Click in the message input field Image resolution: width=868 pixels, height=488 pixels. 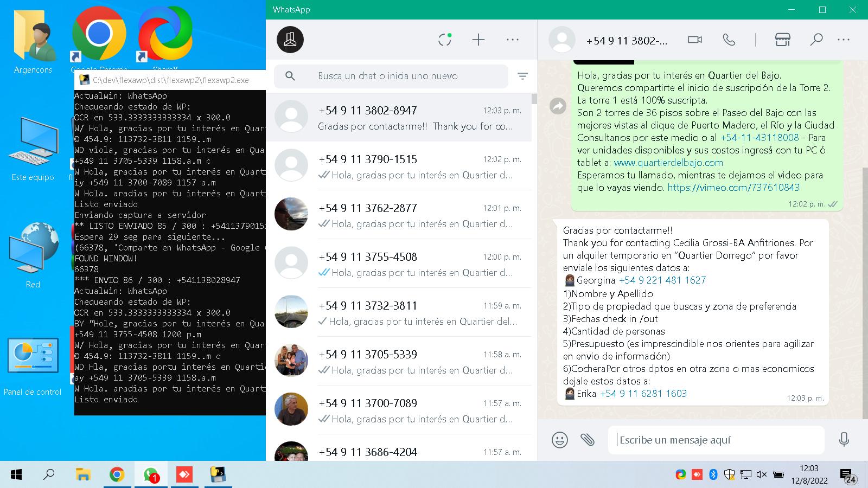(716, 440)
